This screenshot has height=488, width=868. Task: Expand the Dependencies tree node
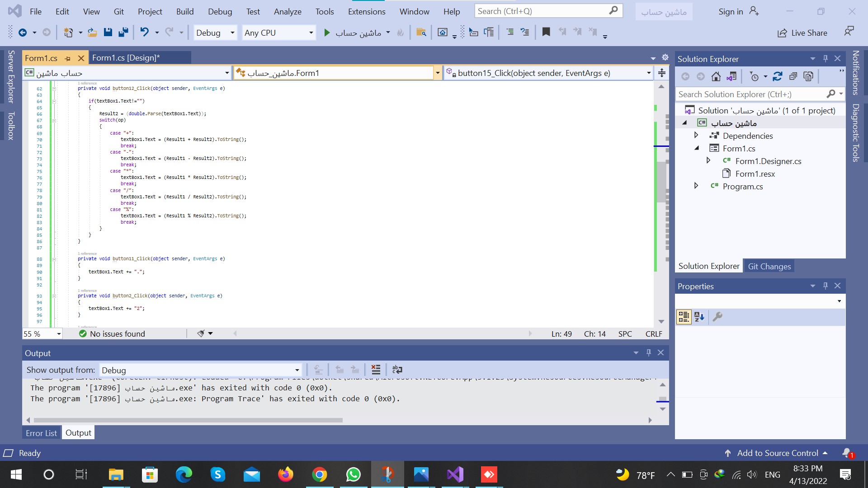[x=696, y=136]
